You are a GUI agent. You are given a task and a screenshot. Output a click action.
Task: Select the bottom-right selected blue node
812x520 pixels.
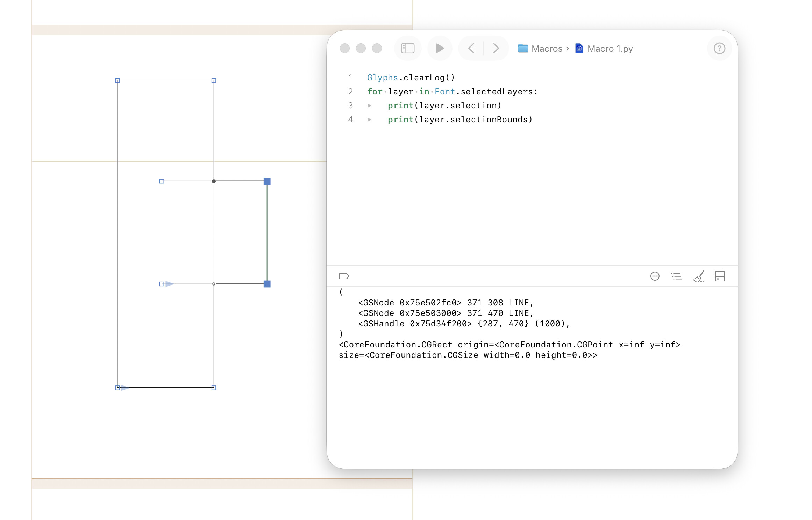pyautogui.click(x=267, y=284)
